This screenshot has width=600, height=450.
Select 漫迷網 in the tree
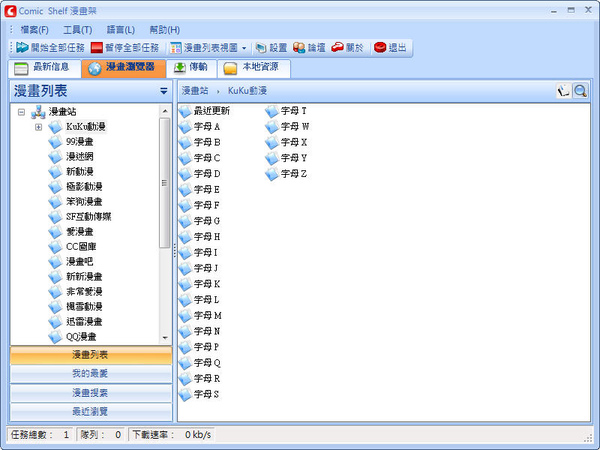(80, 157)
